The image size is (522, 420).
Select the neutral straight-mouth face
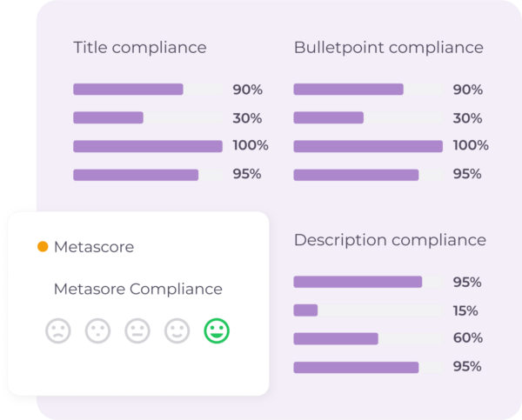[137, 330]
